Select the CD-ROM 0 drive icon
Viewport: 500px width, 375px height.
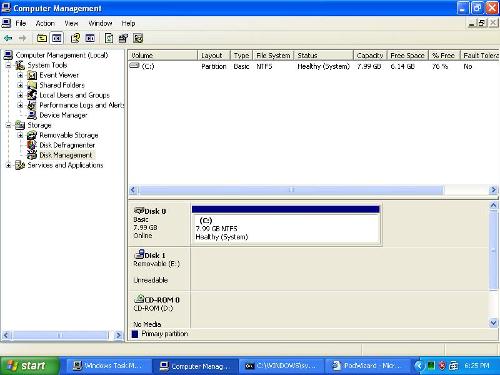(139, 299)
